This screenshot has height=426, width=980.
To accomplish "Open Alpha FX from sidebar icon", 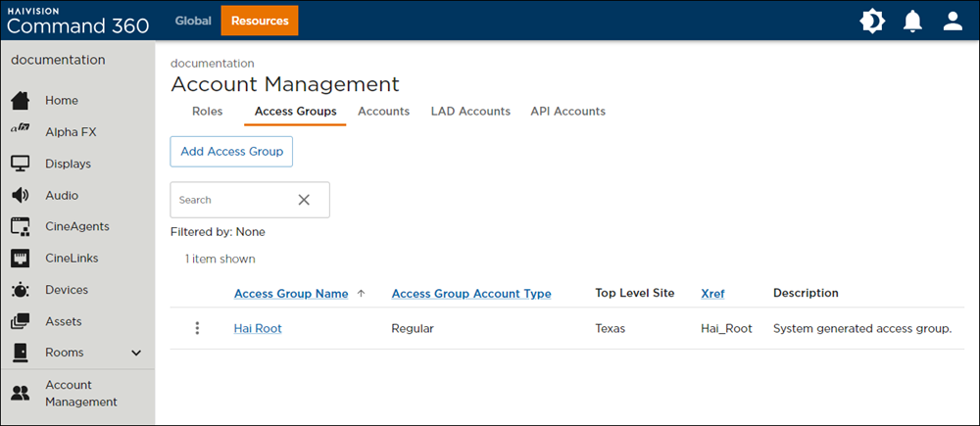I will pos(20,132).
